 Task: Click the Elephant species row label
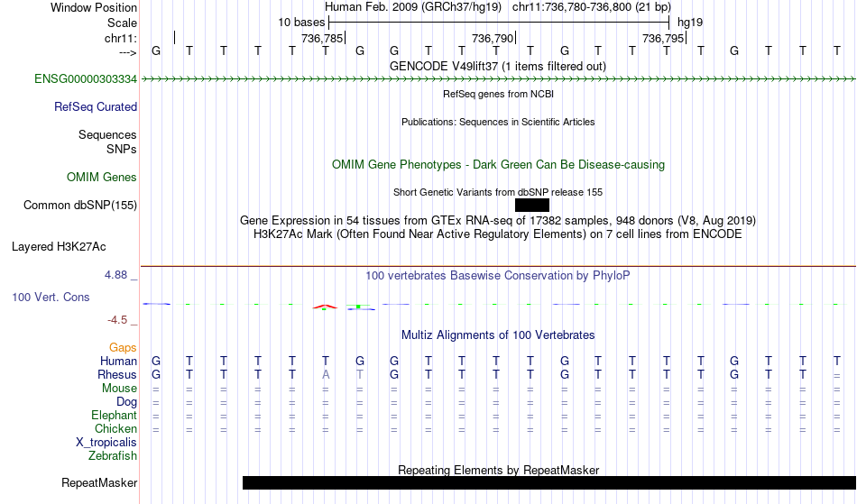pyautogui.click(x=114, y=416)
